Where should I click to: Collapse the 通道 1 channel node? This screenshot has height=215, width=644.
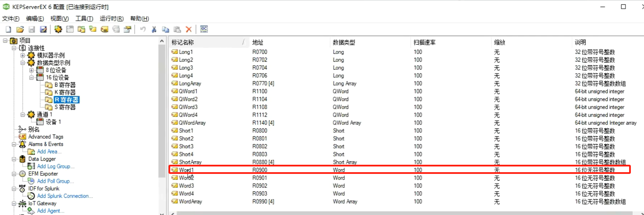point(23,115)
